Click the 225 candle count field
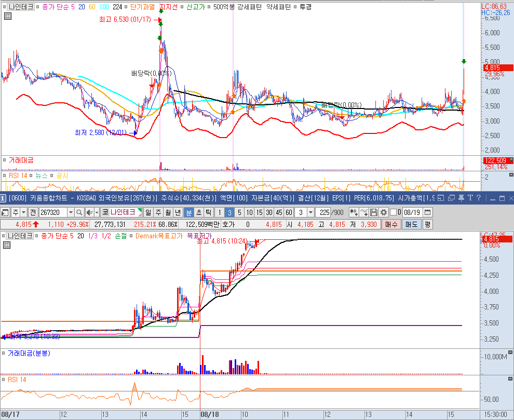This screenshot has width=514, height=420. point(323,212)
